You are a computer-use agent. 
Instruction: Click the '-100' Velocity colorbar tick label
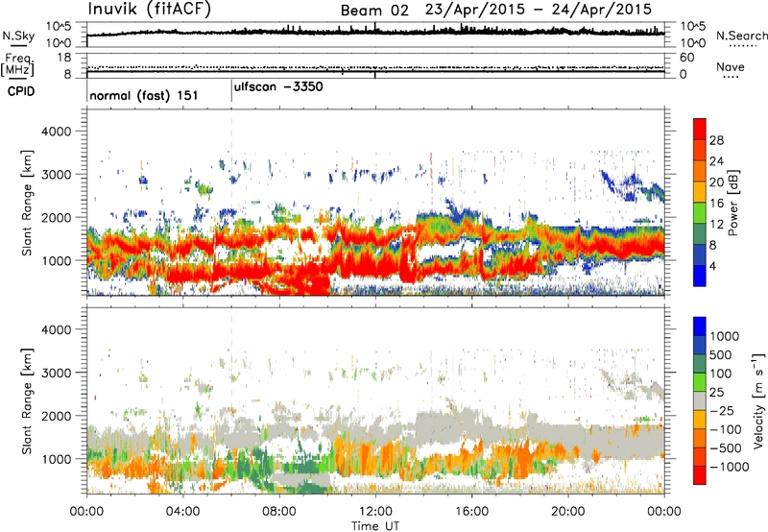point(726,429)
